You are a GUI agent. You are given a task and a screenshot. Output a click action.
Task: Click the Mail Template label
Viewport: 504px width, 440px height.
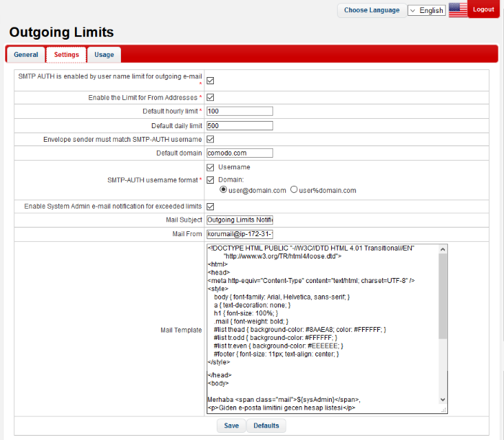[181, 330]
